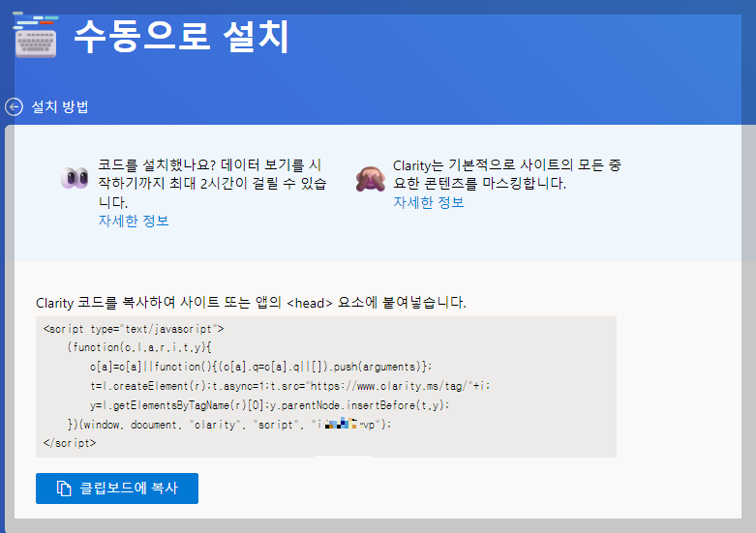756x533 pixels.
Task: Click the 설치 방법 back link text
Action: (60, 106)
